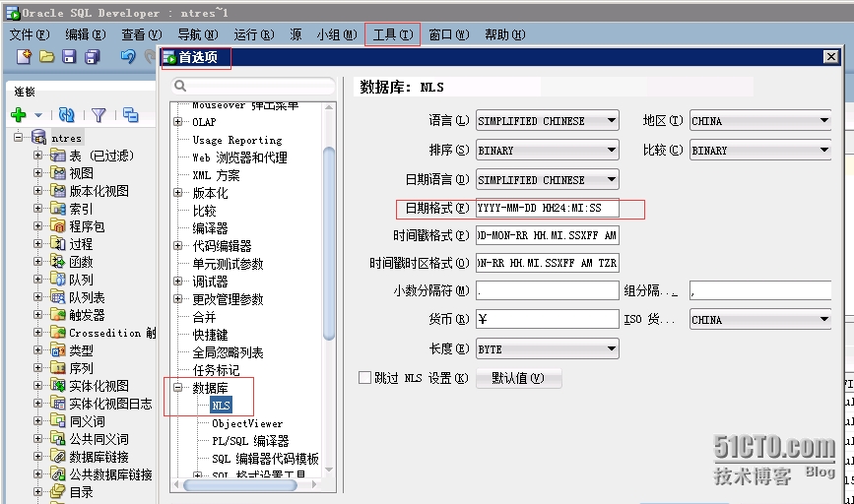854x504 pixels.
Task: Click the 数据库链接 database link icon
Action: 58,457
